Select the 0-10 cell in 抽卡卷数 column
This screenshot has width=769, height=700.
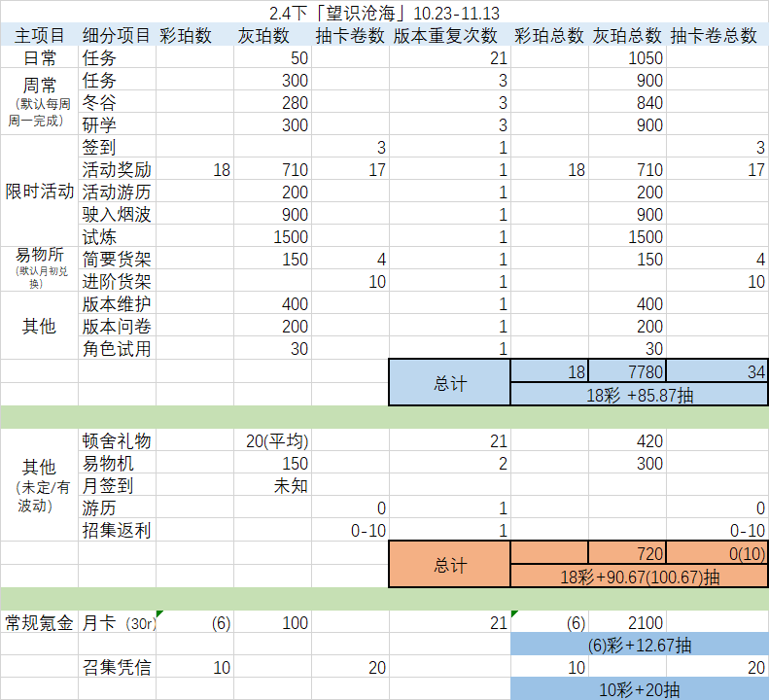(350, 530)
